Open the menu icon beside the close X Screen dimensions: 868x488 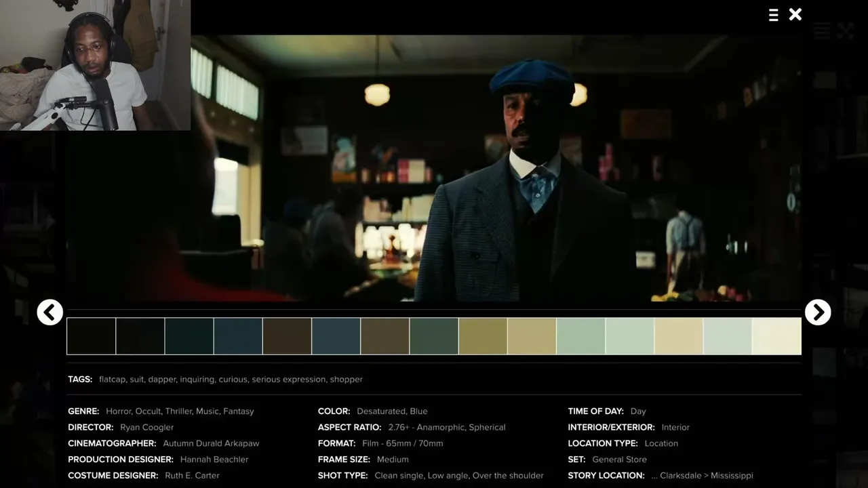pos(773,15)
